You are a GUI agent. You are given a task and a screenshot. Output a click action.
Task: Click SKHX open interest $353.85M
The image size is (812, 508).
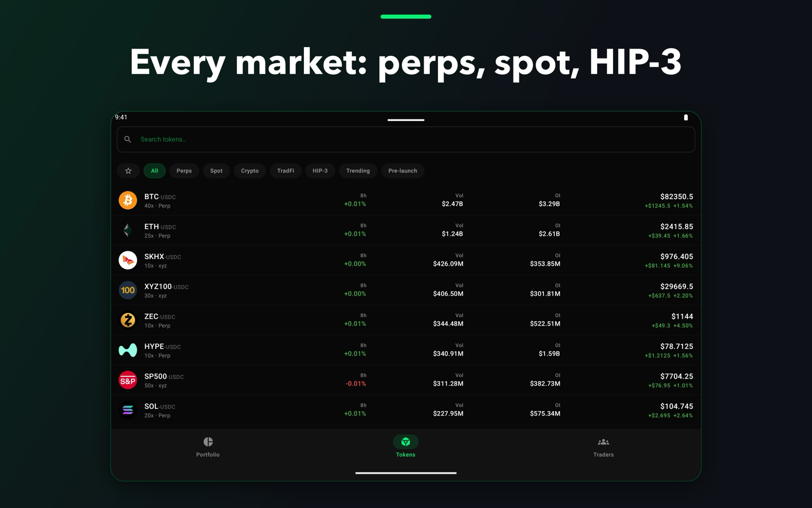tap(545, 264)
